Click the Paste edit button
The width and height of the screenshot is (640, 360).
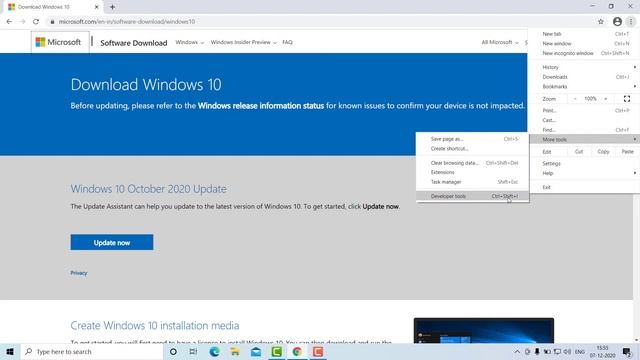pyautogui.click(x=628, y=151)
